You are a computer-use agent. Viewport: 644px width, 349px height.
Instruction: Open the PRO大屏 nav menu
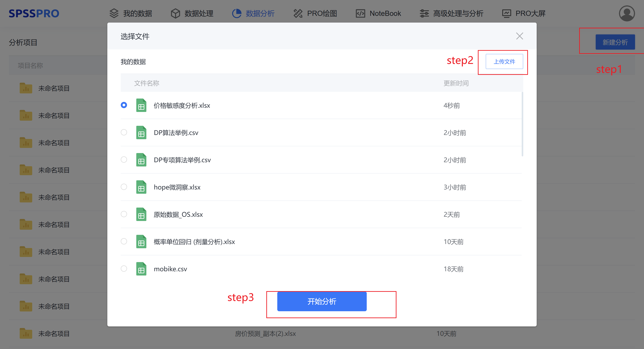524,13
